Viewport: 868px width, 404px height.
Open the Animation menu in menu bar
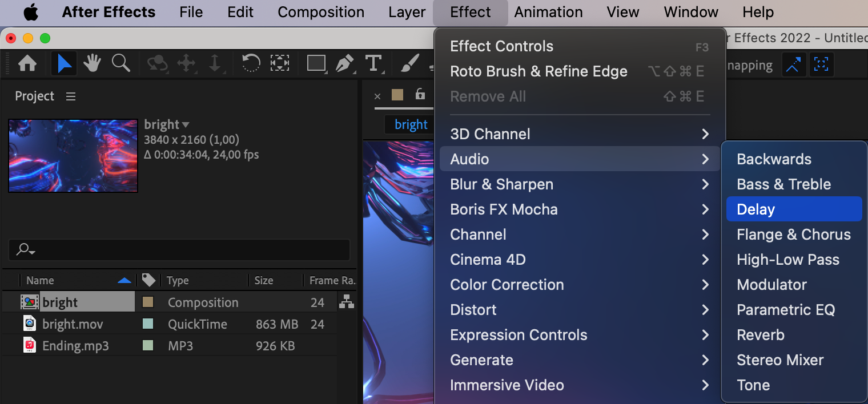pyautogui.click(x=548, y=12)
